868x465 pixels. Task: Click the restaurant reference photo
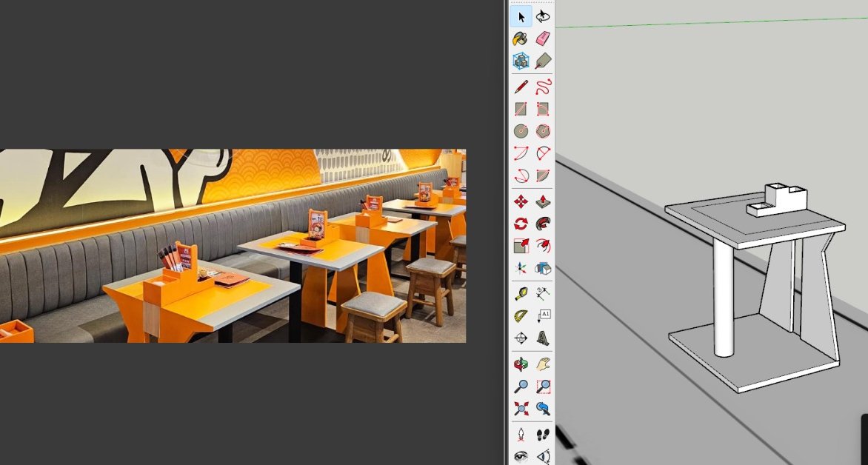[233, 246]
